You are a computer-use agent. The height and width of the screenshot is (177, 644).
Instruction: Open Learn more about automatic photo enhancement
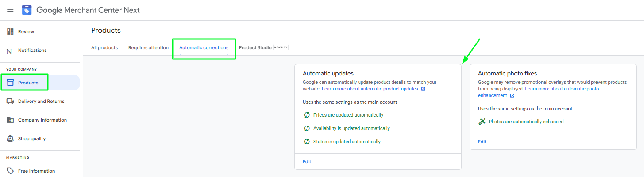(x=538, y=92)
